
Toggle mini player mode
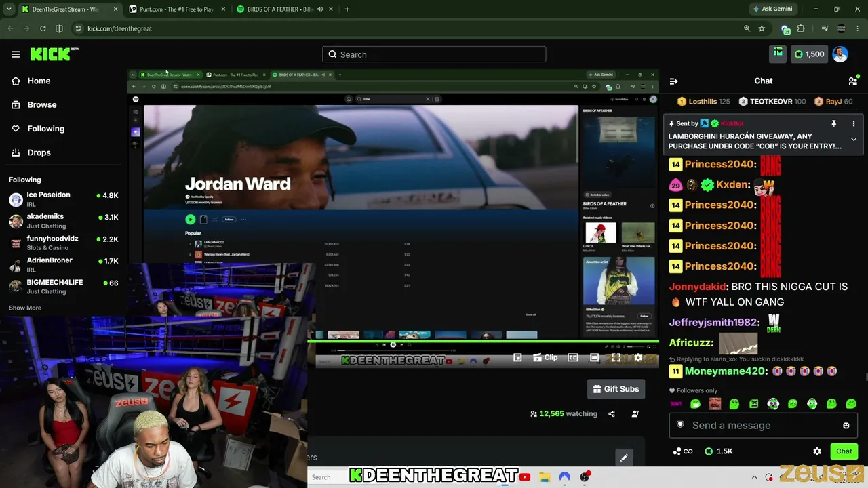pos(517,358)
